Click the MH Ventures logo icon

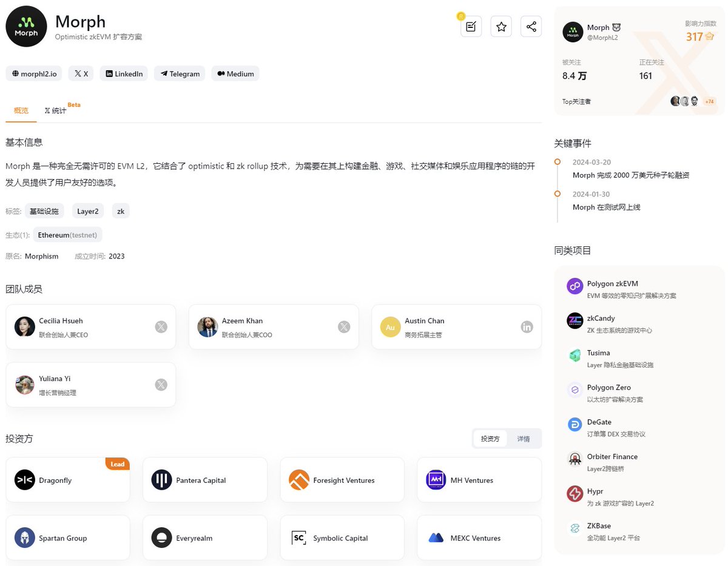[436, 480]
